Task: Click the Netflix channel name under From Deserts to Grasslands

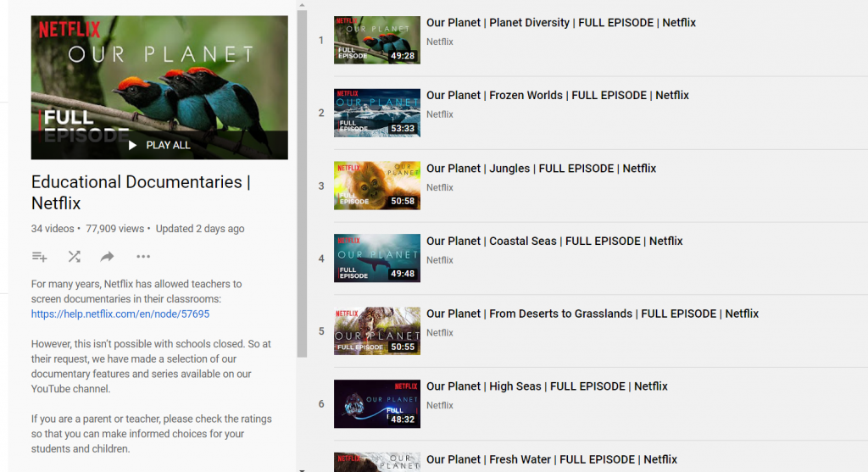Action: [440, 332]
